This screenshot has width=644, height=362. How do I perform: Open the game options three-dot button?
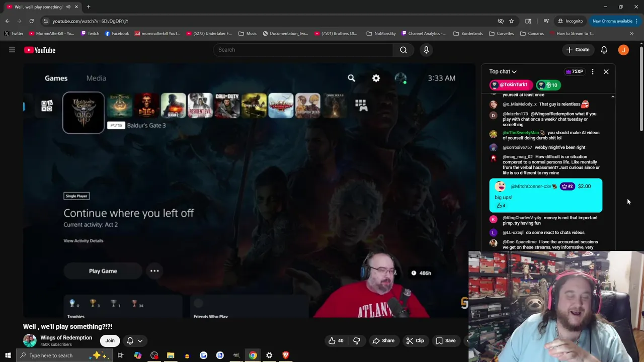[154, 271]
